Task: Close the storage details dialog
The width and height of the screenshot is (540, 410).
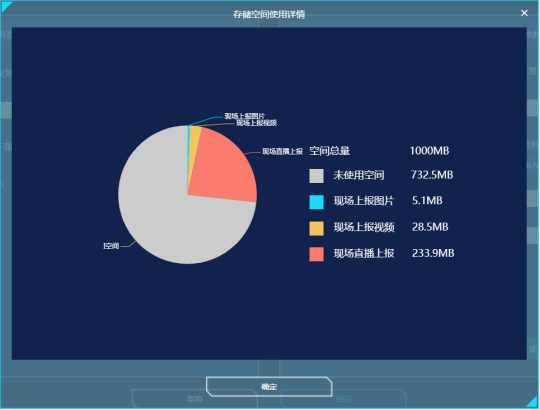Action: 524,13
